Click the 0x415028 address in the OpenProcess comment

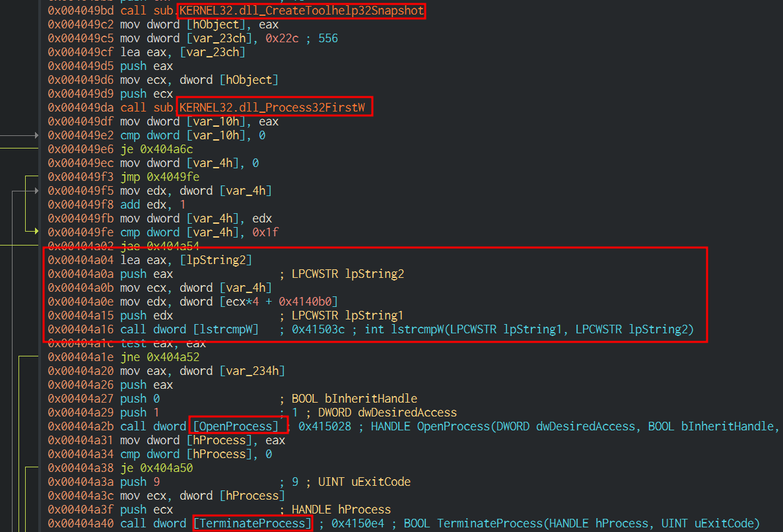(x=329, y=426)
